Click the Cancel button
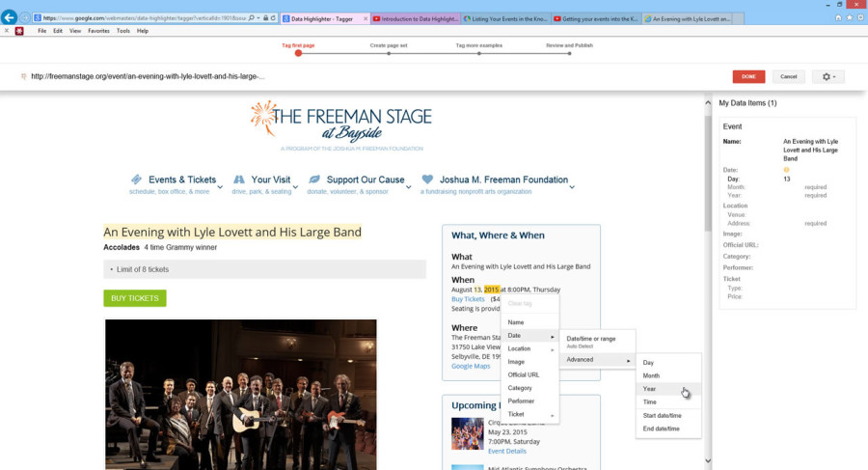The height and width of the screenshot is (470, 868). tap(788, 76)
